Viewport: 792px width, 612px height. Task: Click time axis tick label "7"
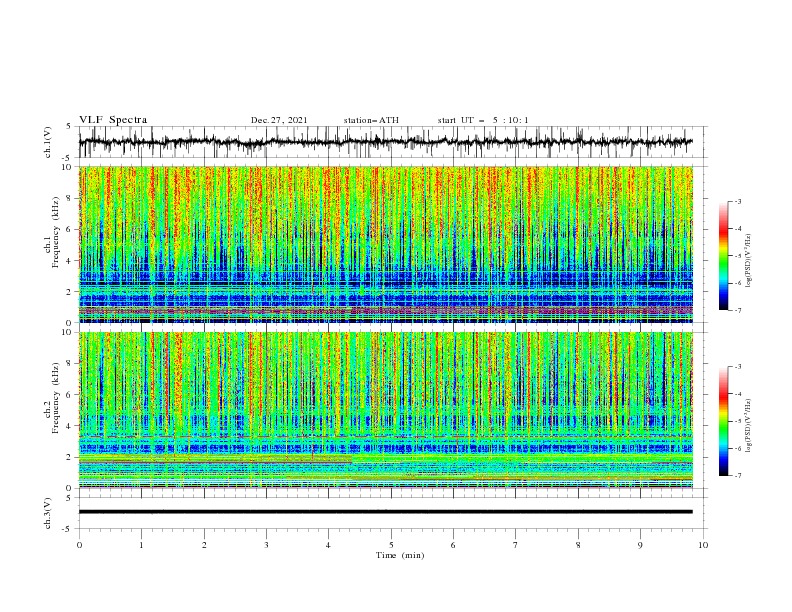pyautogui.click(x=516, y=545)
